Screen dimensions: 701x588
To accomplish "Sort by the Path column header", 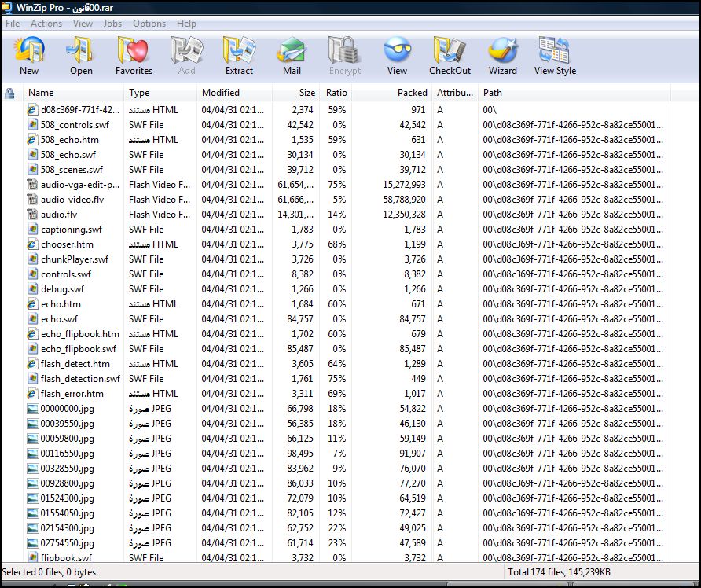I will [x=574, y=93].
